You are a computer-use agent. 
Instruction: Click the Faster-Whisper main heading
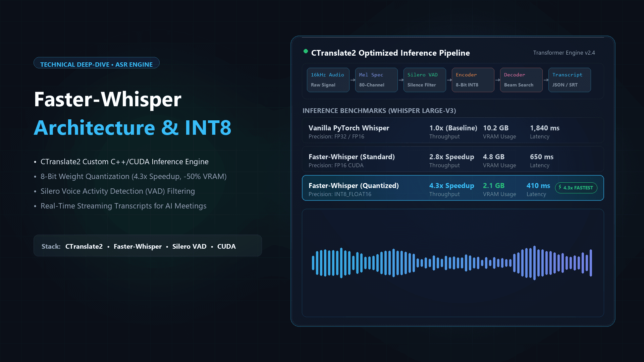108,99
